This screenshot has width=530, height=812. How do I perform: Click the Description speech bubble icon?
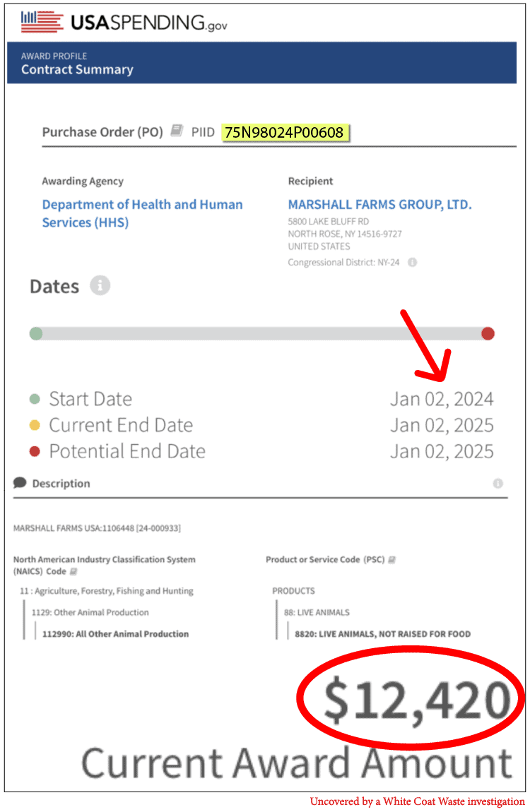tap(20, 483)
